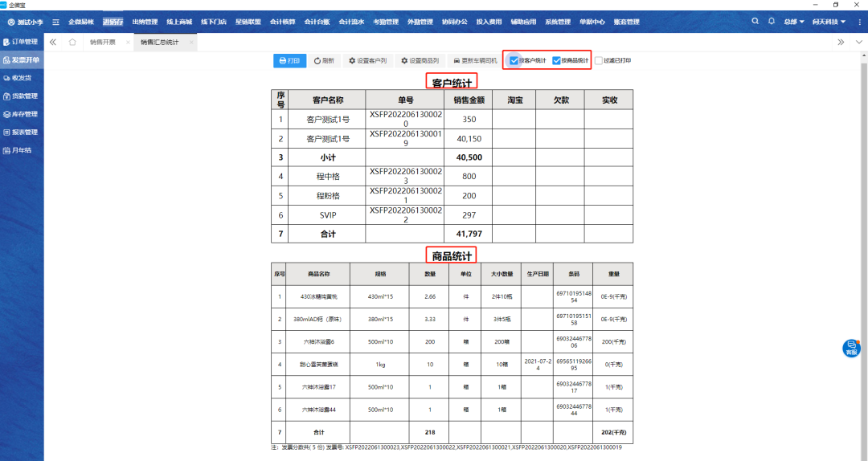This screenshot has width=868, height=461.
Task: Expand the tab list chevron at far right
Action: pyautogui.click(x=858, y=42)
